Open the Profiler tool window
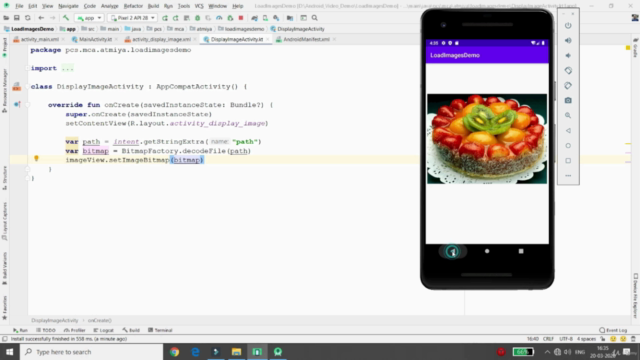This screenshot has width=640, height=360. (75, 330)
